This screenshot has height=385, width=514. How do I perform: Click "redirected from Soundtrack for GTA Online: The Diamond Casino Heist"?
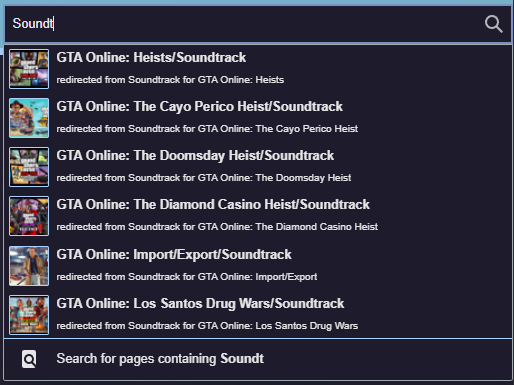(x=217, y=227)
